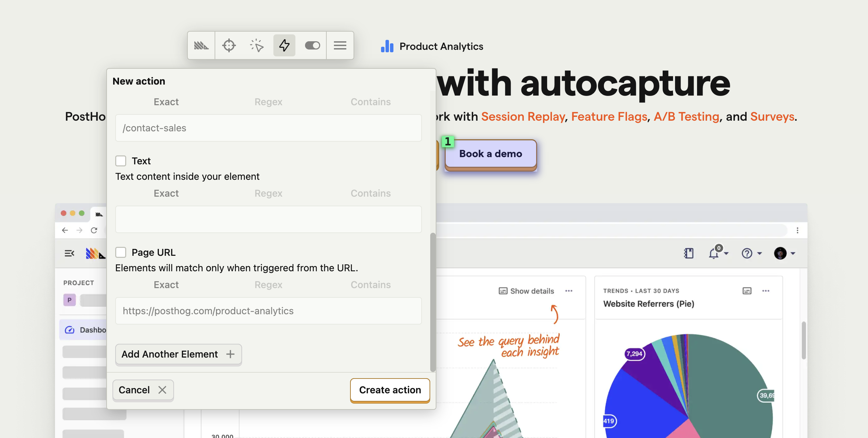Click Add Another Element

(x=178, y=354)
